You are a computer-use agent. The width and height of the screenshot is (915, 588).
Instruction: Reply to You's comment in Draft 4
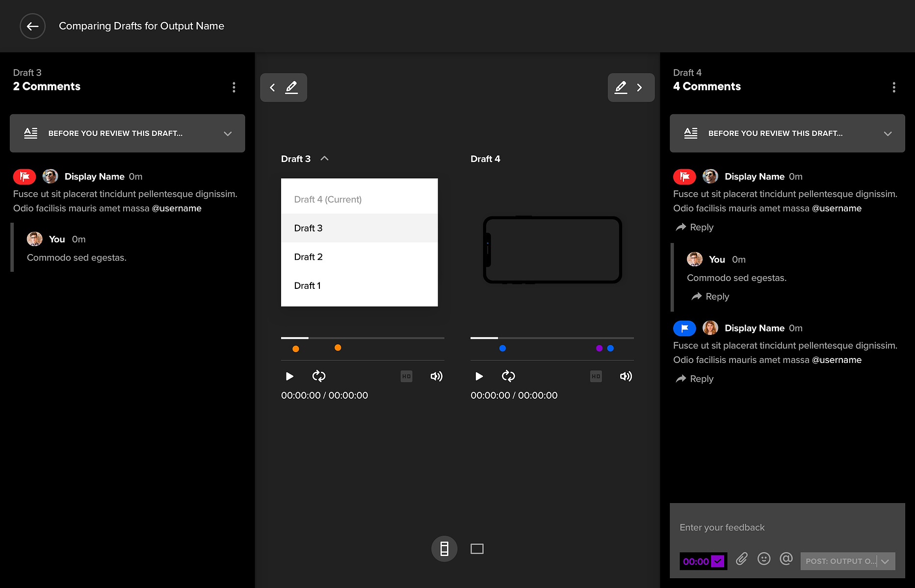pos(710,296)
